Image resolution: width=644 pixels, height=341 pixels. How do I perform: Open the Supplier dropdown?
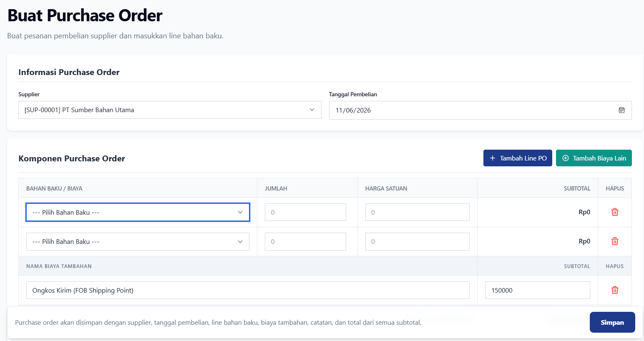click(x=170, y=110)
